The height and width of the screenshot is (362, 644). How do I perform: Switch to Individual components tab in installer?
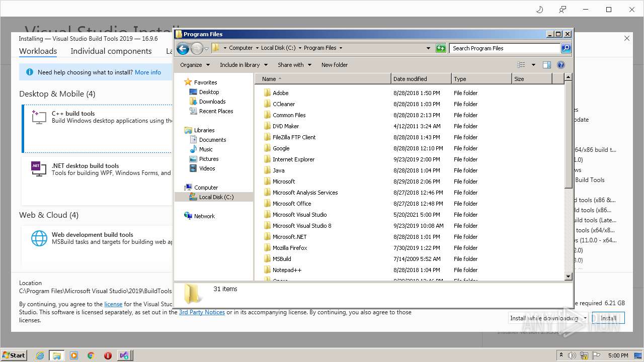[111, 51]
